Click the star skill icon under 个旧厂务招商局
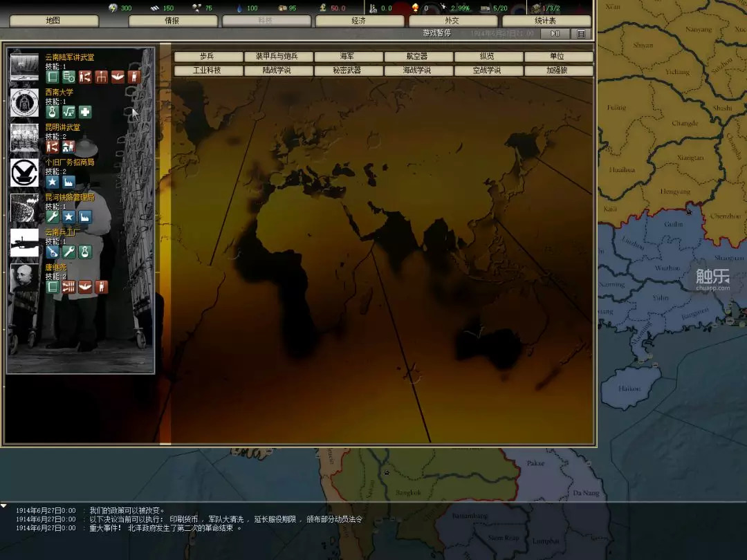The image size is (747, 560). click(x=53, y=182)
